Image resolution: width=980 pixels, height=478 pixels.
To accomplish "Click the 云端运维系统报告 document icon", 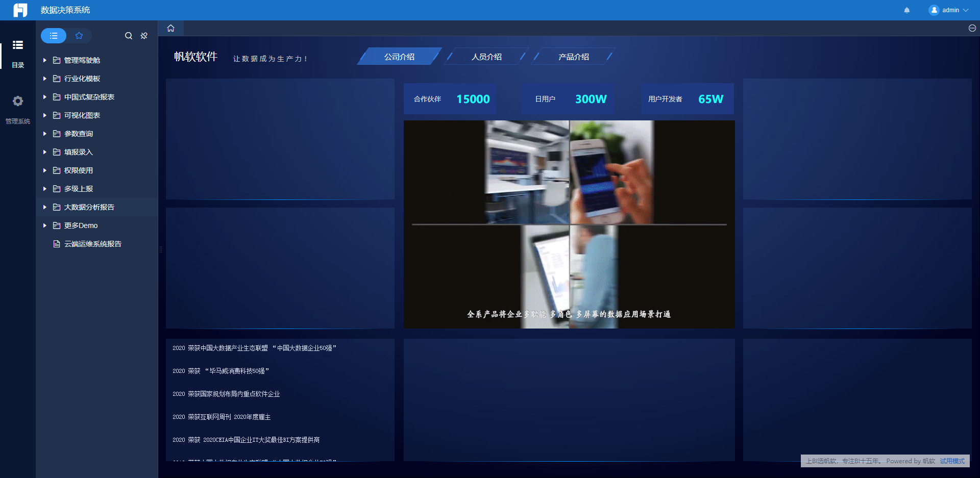I will (x=57, y=244).
